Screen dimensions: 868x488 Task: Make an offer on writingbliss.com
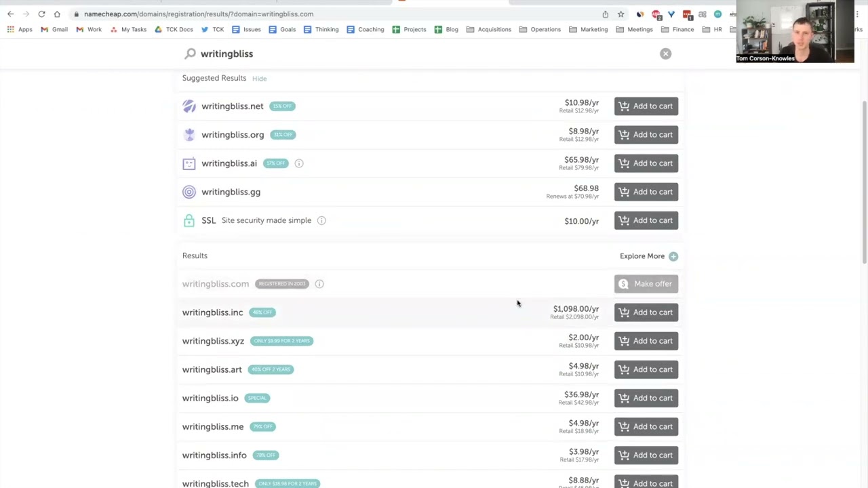click(x=646, y=284)
